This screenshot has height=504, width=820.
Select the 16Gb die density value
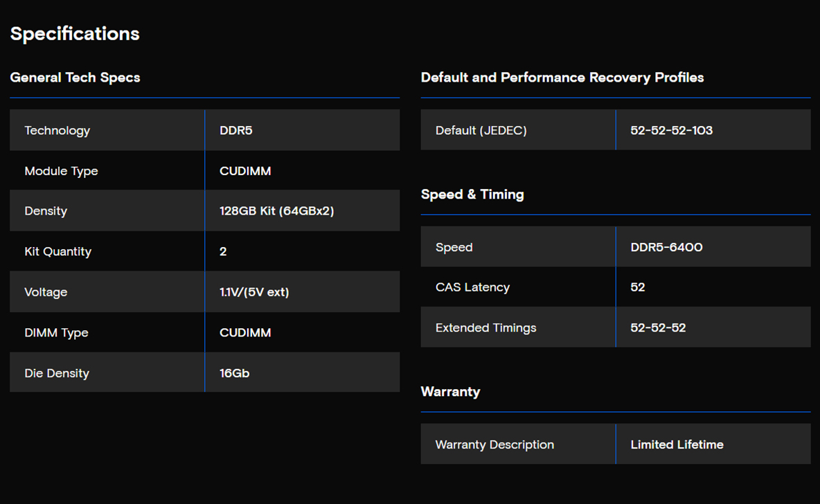point(234,372)
